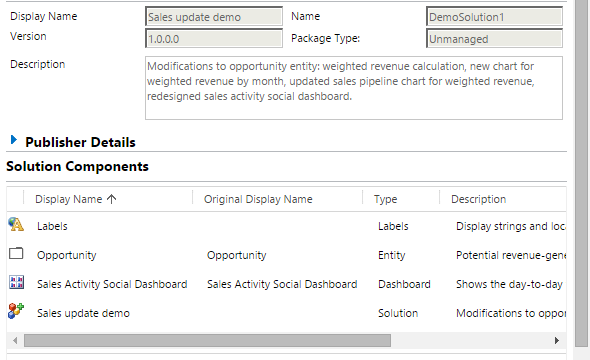590x360 pixels.
Task: Click the Dashboard type cell
Action: [404, 284]
